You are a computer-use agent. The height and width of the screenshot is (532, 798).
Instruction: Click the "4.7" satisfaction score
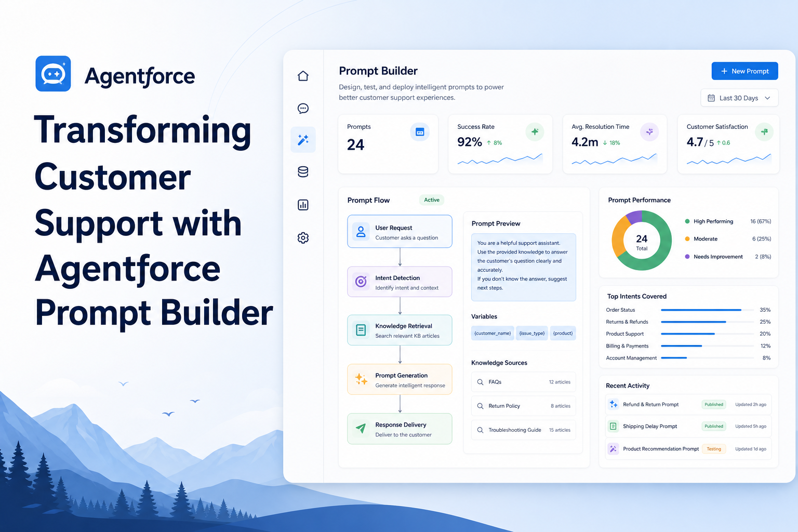(x=695, y=142)
